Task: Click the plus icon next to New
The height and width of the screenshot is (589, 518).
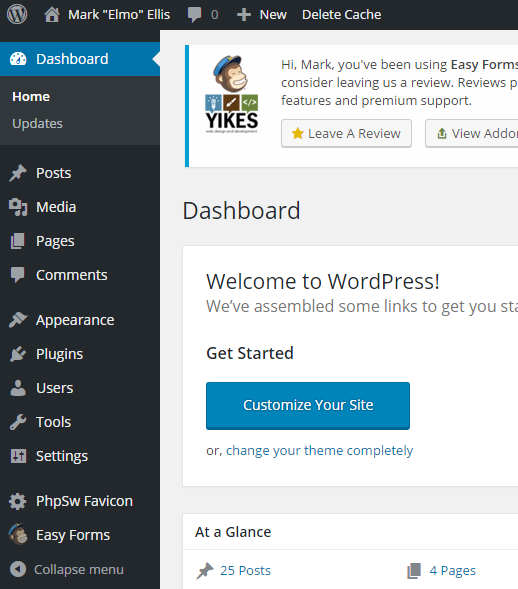Action: pyautogui.click(x=244, y=15)
